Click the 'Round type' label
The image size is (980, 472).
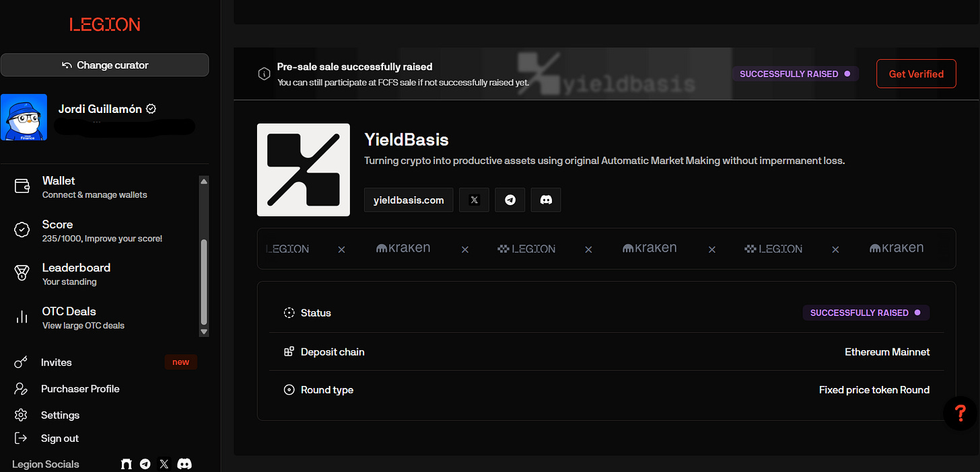pyautogui.click(x=327, y=390)
